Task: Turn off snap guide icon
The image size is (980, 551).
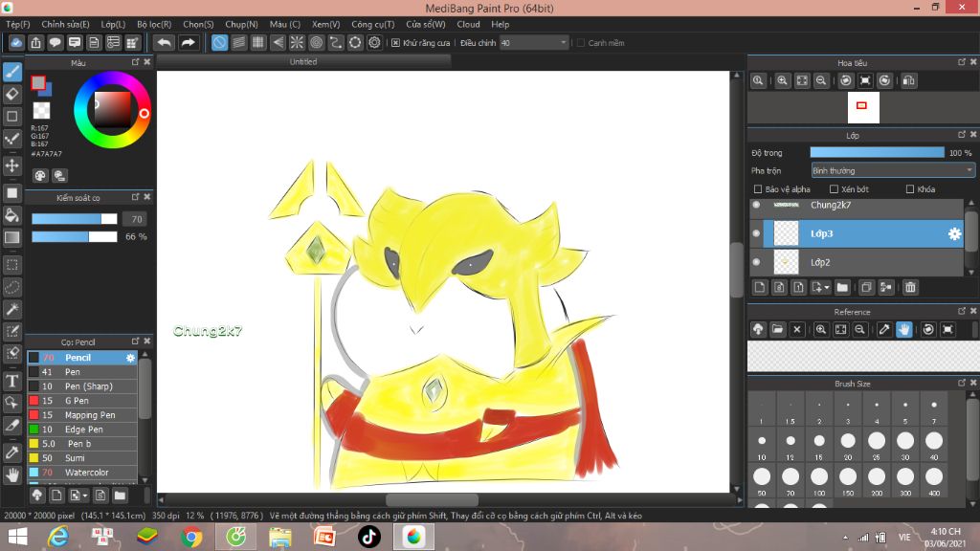Action: tap(219, 42)
